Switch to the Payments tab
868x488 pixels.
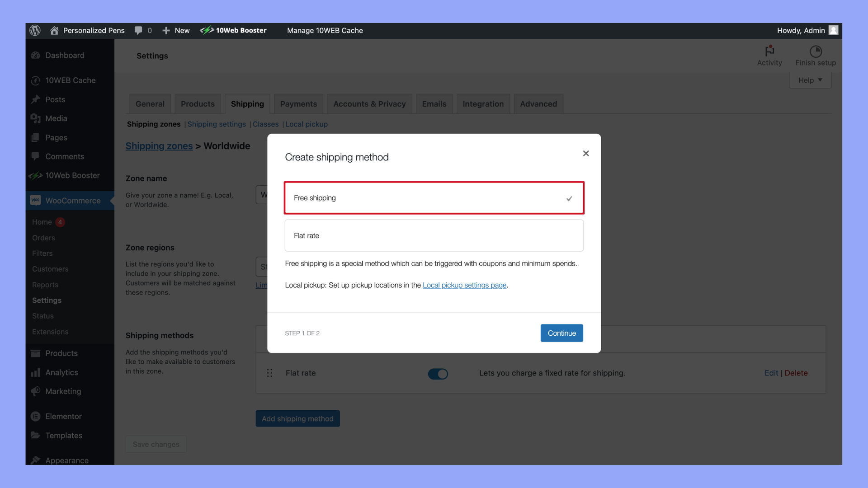tap(298, 104)
